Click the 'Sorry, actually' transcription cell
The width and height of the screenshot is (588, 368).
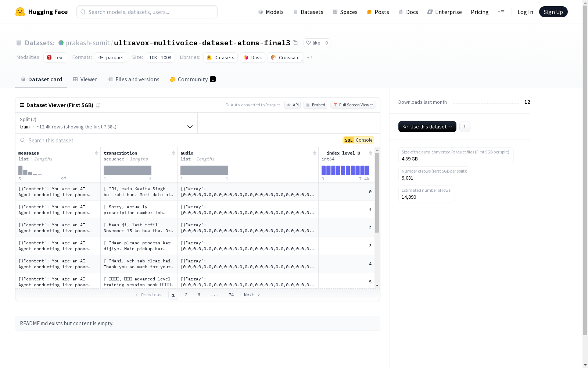(x=139, y=210)
